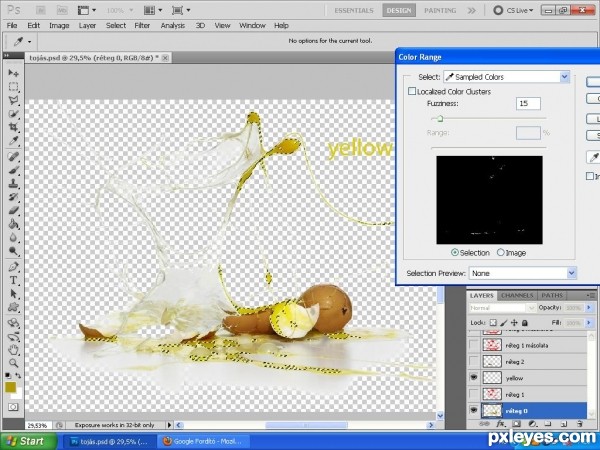Open the Analysis menu
The width and height of the screenshot is (600, 450).
[173, 26]
